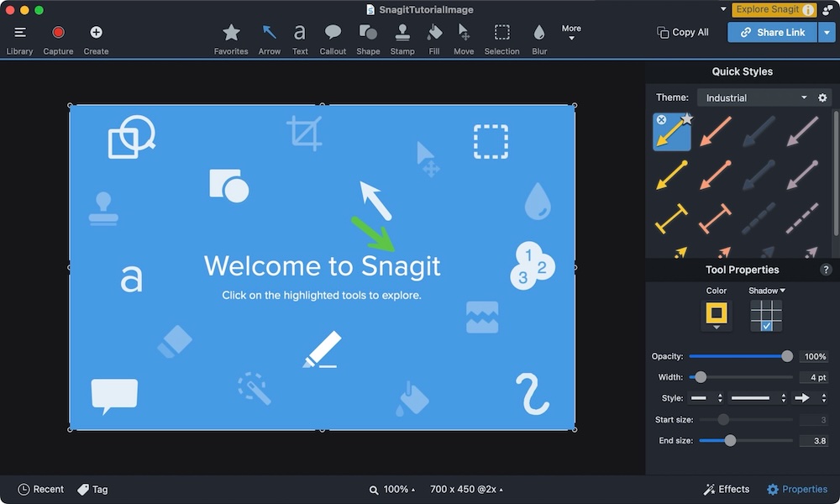Start a new Capture
The image size is (840, 504).
pyautogui.click(x=58, y=40)
